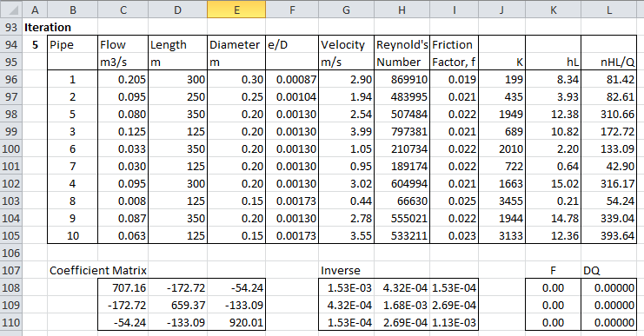Click diameter value 0.30
644x336 pixels.
(x=236, y=79)
